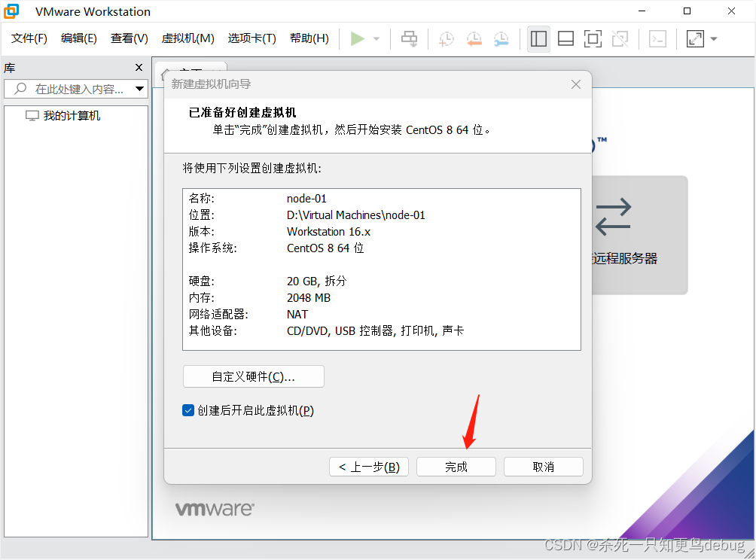The height and width of the screenshot is (560, 756).
Task: Open the 虚拟机(M) menu
Action: 187,38
